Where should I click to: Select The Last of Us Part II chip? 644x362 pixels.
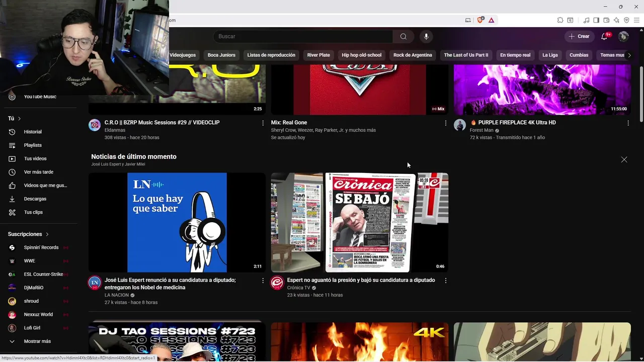click(x=466, y=55)
